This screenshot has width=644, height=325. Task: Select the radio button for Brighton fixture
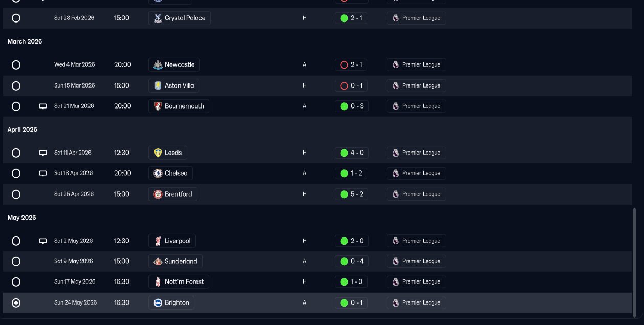pyautogui.click(x=16, y=303)
